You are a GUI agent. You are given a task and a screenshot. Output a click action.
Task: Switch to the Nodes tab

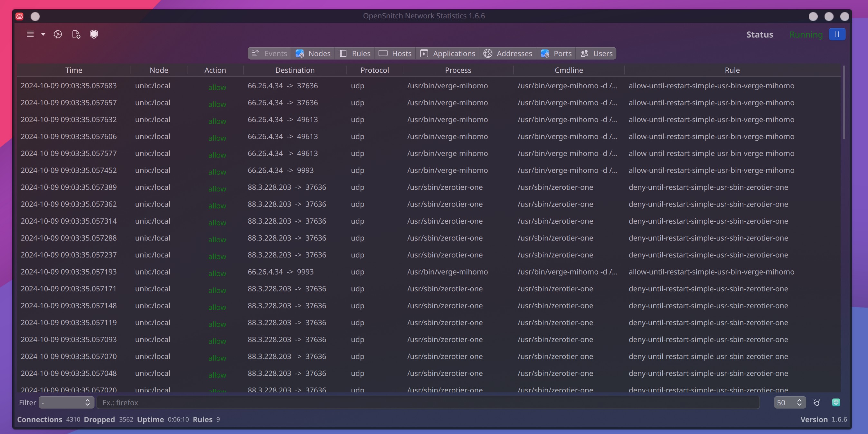pyautogui.click(x=313, y=53)
